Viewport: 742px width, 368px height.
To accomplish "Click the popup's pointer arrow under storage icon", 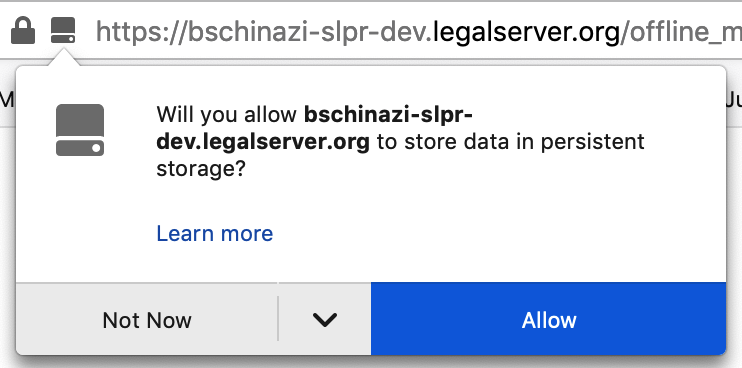I will point(63,57).
